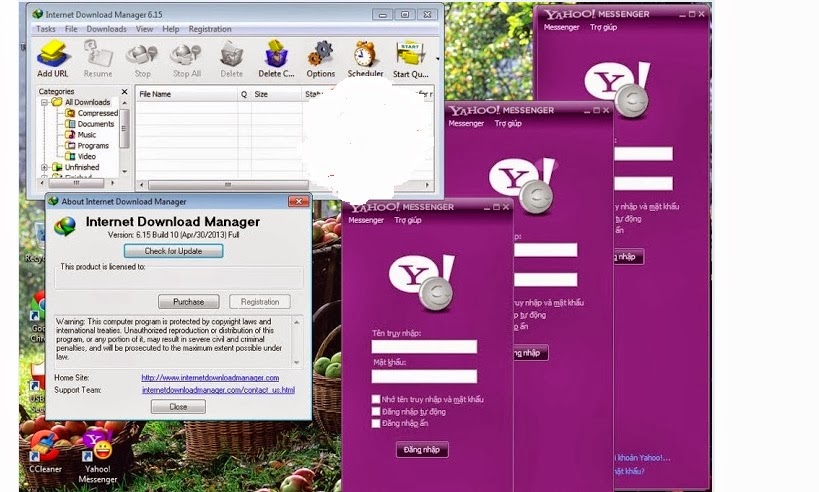Screen dimensions: 819x492
Task: Click the Registration button in About dialog
Action: click(260, 302)
